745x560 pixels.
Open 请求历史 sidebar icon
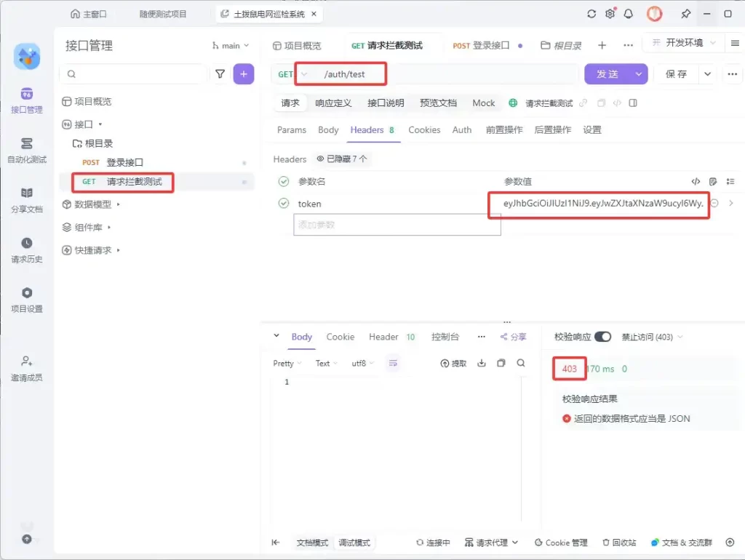point(27,249)
